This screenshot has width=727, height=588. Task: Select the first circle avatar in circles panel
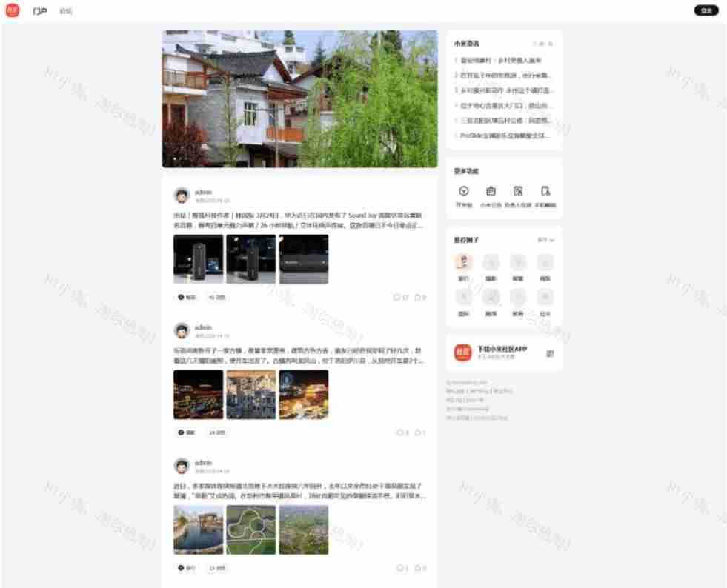pyautogui.click(x=464, y=262)
